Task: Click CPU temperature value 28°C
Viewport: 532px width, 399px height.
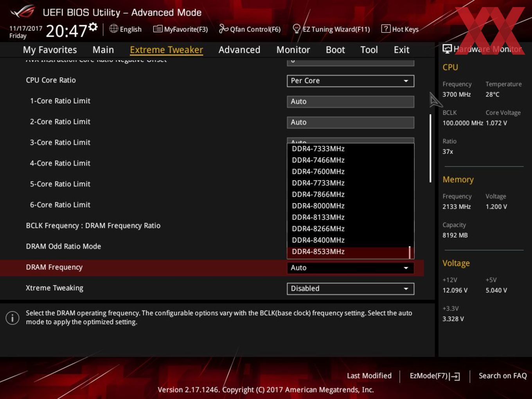Action: [x=492, y=94]
